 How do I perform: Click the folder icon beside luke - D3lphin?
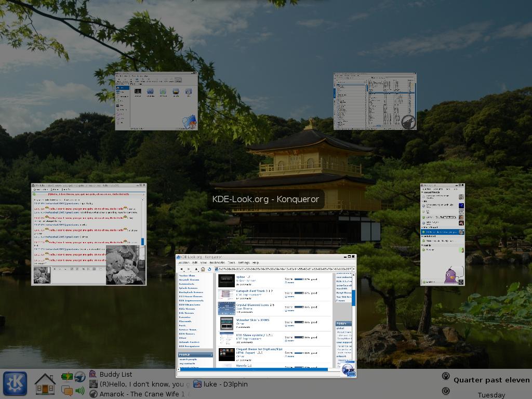[197, 384]
